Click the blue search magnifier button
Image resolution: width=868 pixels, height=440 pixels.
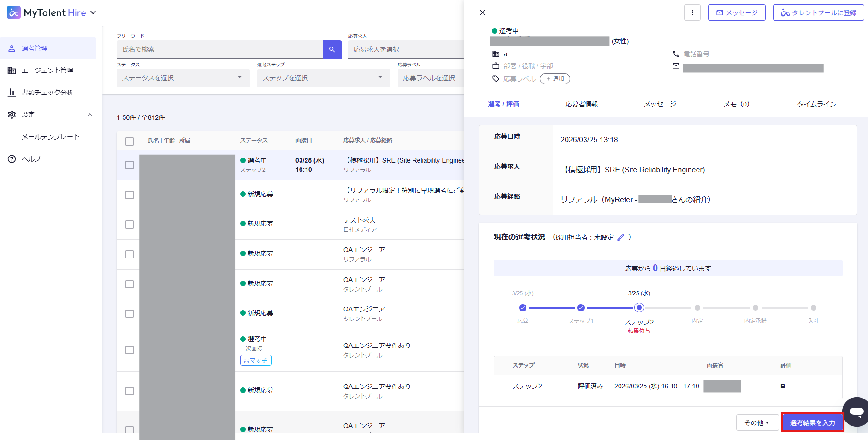coord(332,49)
